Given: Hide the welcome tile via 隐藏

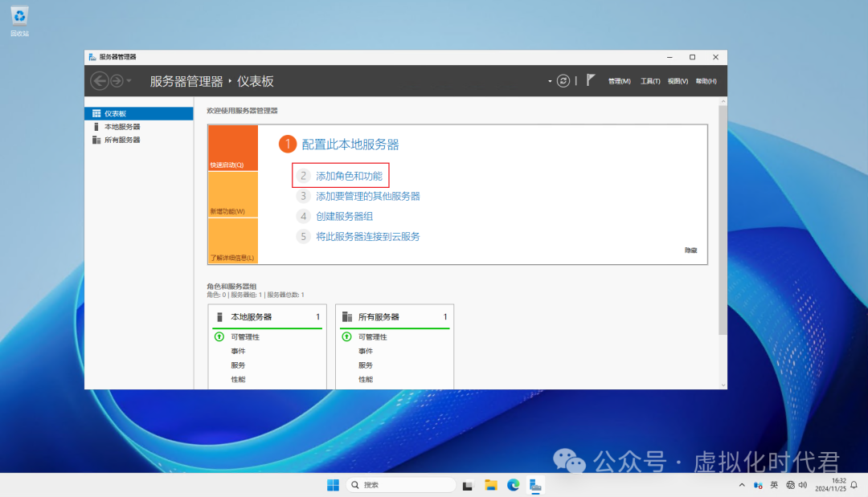Looking at the screenshot, I should pyautogui.click(x=691, y=251).
